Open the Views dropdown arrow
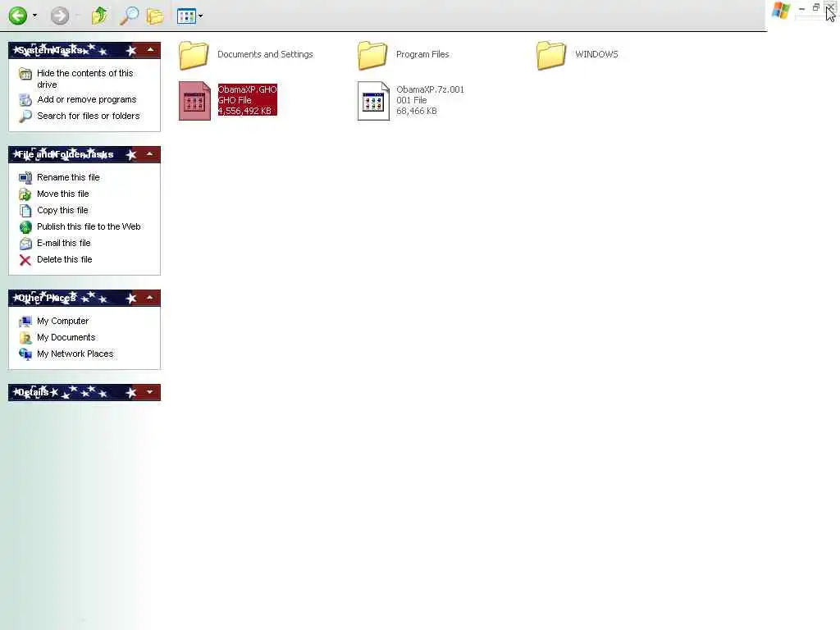Screen dimensions: 840x630 [201, 16]
